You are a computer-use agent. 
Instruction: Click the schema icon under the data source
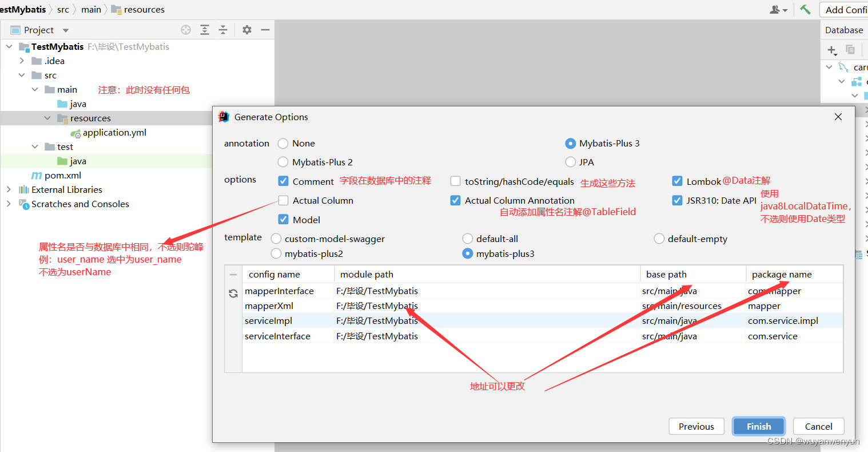[857, 81]
